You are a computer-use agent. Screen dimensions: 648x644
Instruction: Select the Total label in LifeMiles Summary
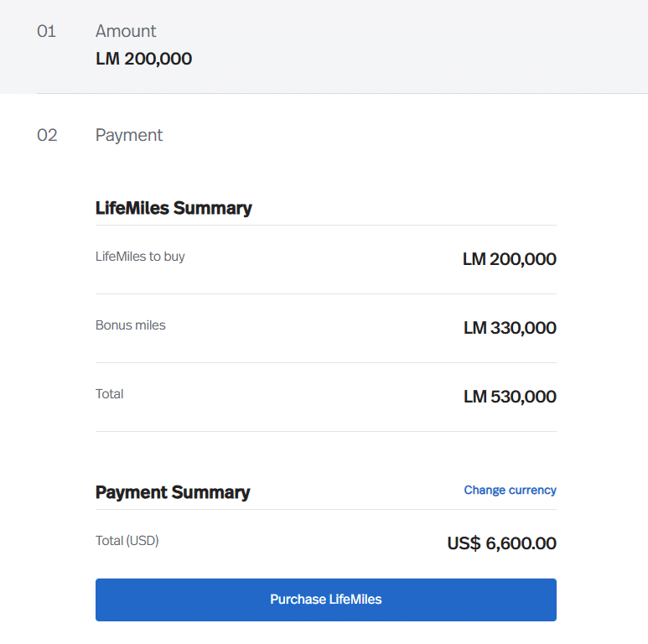point(110,394)
